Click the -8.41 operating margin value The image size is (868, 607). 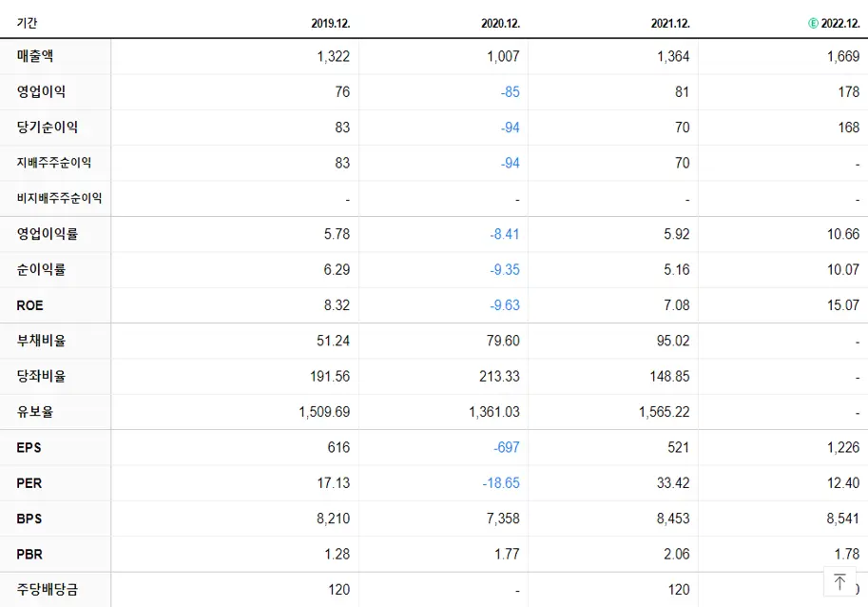point(505,234)
